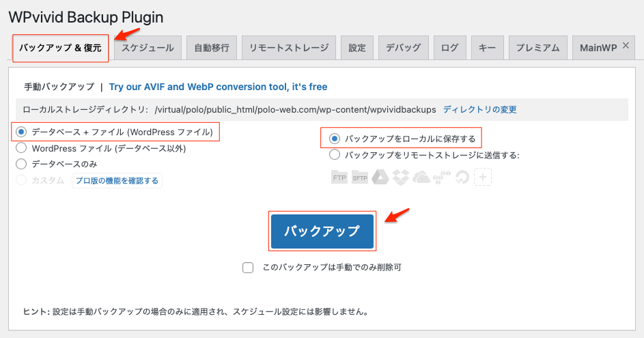Select the Dropbox storage icon

401,178
